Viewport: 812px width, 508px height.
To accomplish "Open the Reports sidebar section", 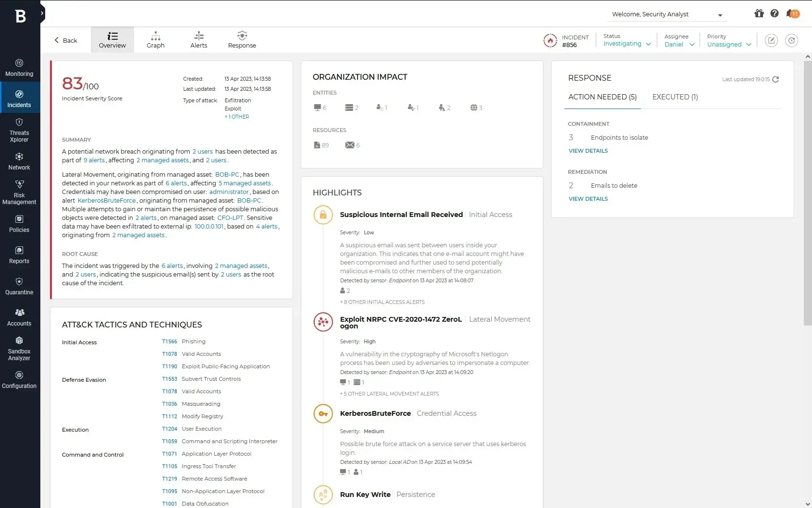I will 19,254.
